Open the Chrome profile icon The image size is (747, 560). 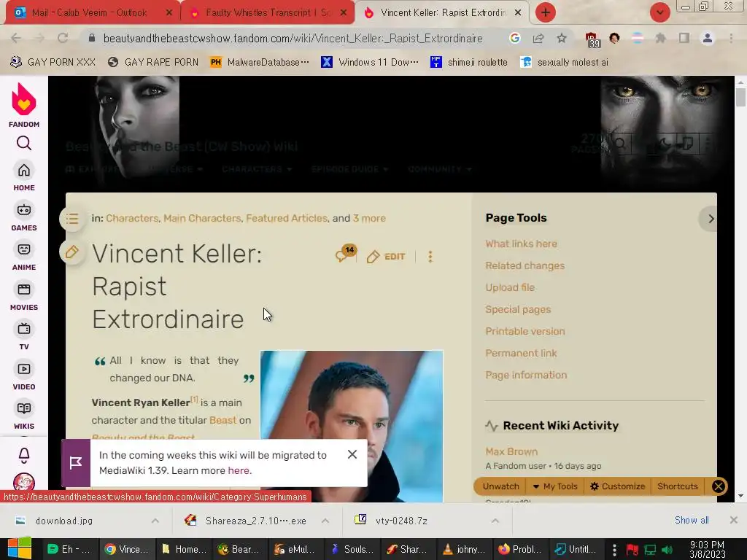click(x=708, y=38)
